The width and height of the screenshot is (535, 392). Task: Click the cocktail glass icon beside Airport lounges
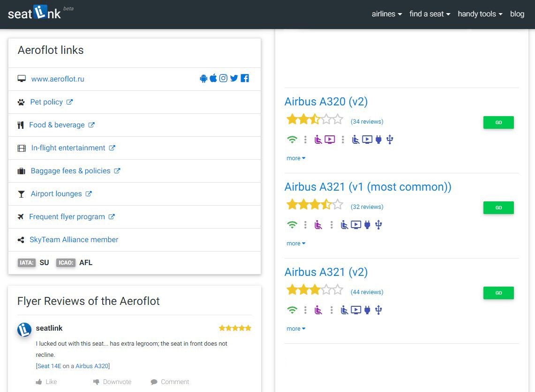[x=21, y=194]
